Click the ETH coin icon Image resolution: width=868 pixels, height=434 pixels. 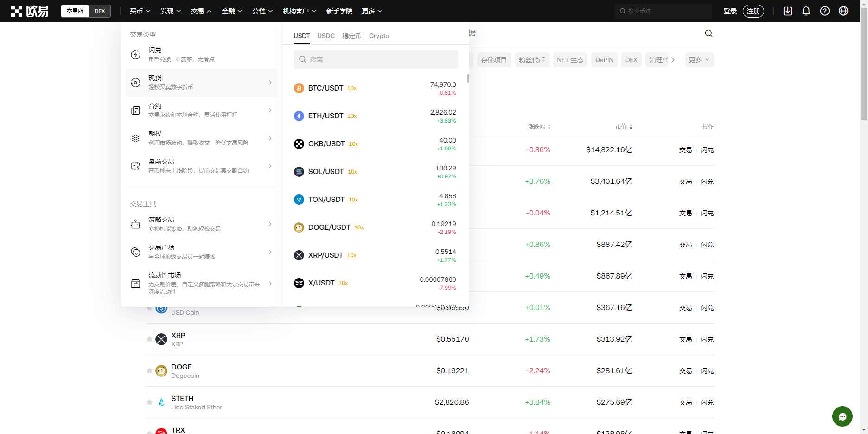[299, 116]
